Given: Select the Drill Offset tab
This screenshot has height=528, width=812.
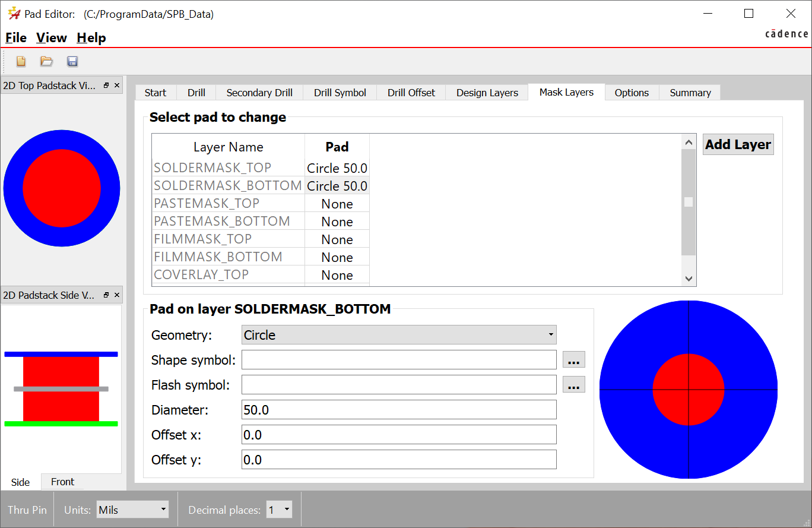Looking at the screenshot, I should [411, 93].
